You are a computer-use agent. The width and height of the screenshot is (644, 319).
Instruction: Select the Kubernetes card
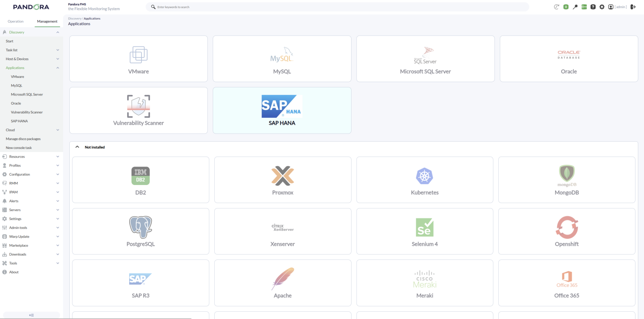tap(425, 180)
